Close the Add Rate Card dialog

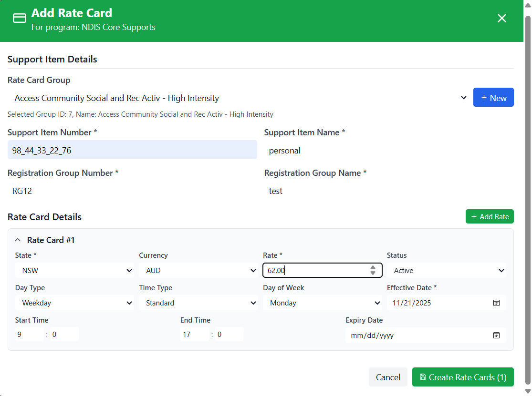point(501,18)
